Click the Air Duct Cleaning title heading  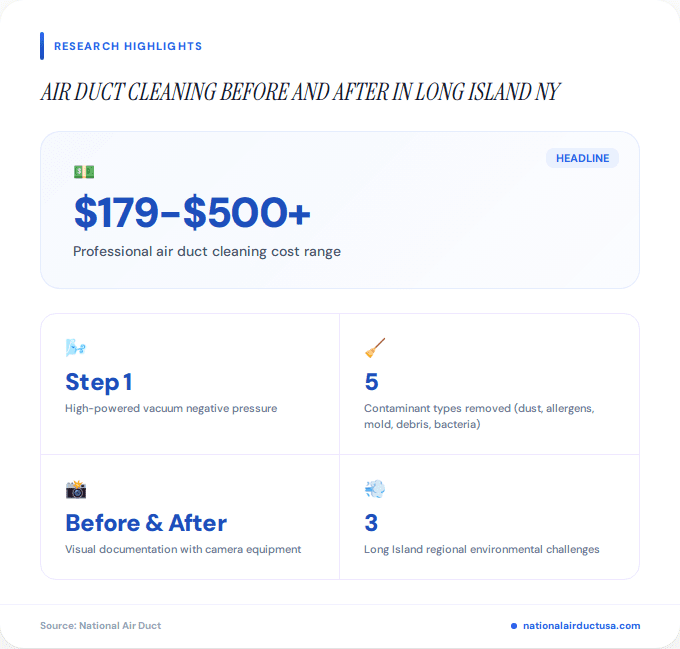pos(300,92)
